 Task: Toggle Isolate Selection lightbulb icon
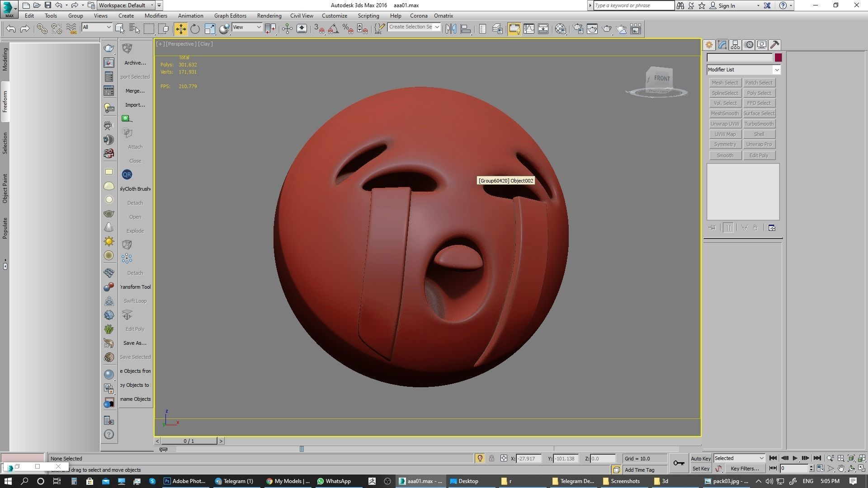click(x=480, y=458)
